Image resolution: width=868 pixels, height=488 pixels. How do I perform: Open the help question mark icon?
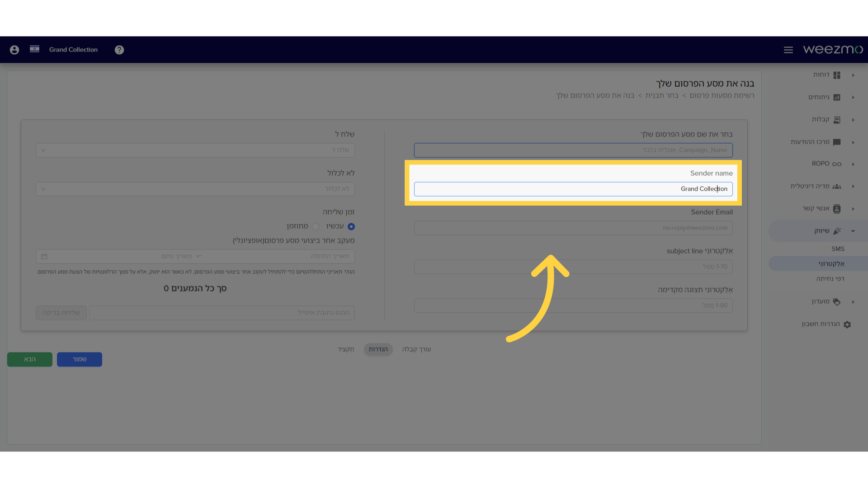[x=119, y=50]
